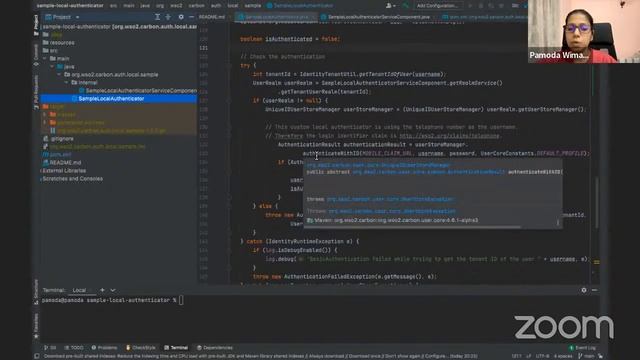Open the Event Log

[x=582, y=348]
